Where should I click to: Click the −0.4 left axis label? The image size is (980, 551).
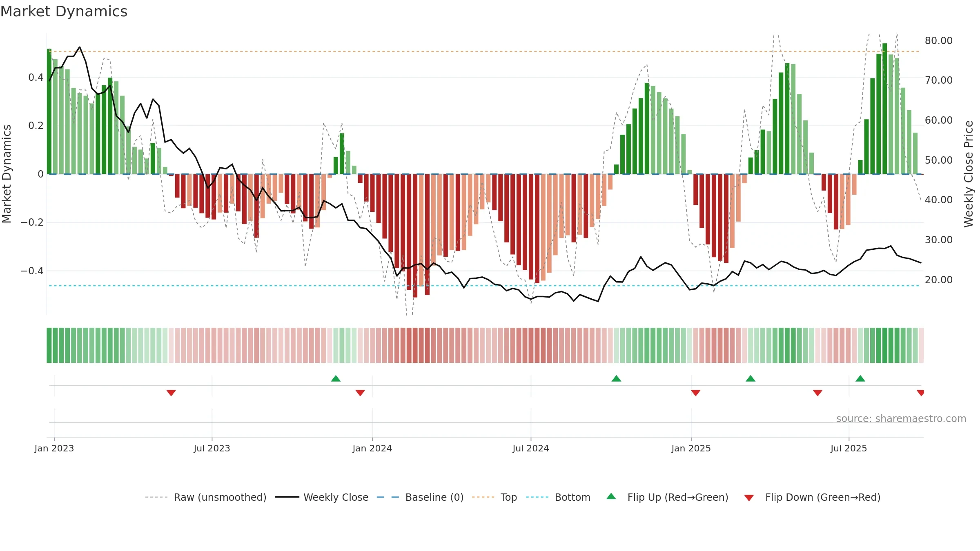click(32, 271)
